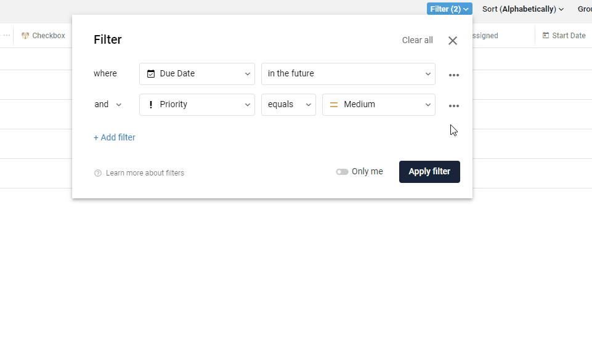The width and height of the screenshot is (592, 364).
Task: Click the partially hidden Assigned column header
Action: 485,36
